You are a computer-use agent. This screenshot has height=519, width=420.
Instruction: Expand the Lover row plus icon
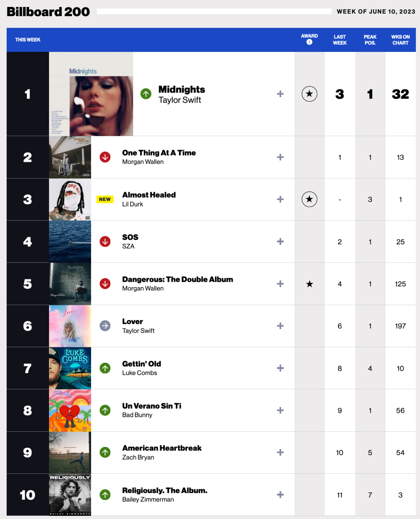point(280,326)
